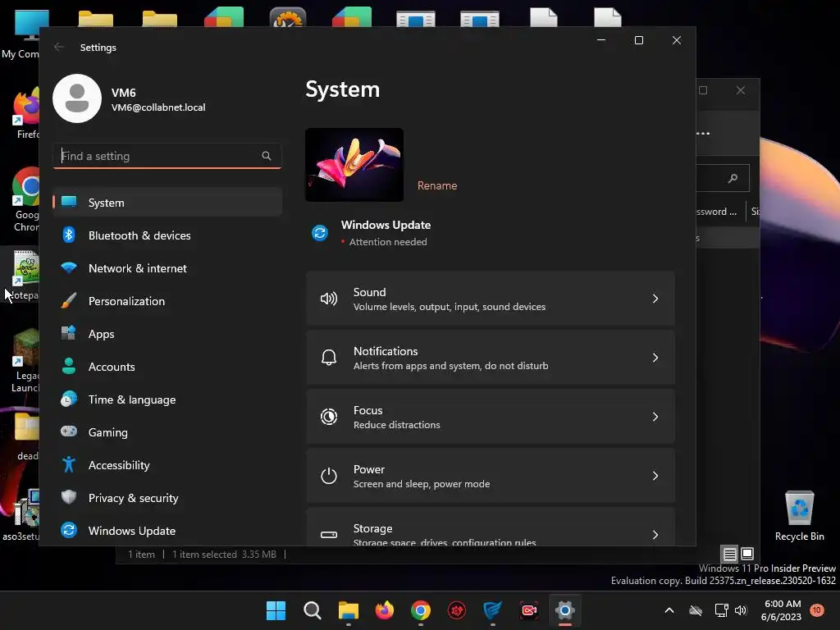Launch Firefox from the taskbar

[385, 610]
